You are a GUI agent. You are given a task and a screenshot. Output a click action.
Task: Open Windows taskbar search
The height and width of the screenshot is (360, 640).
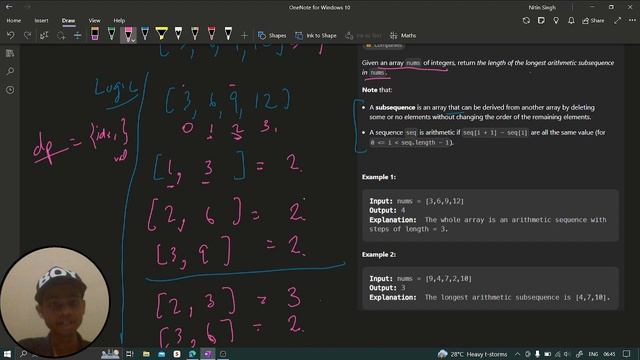coord(23,354)
